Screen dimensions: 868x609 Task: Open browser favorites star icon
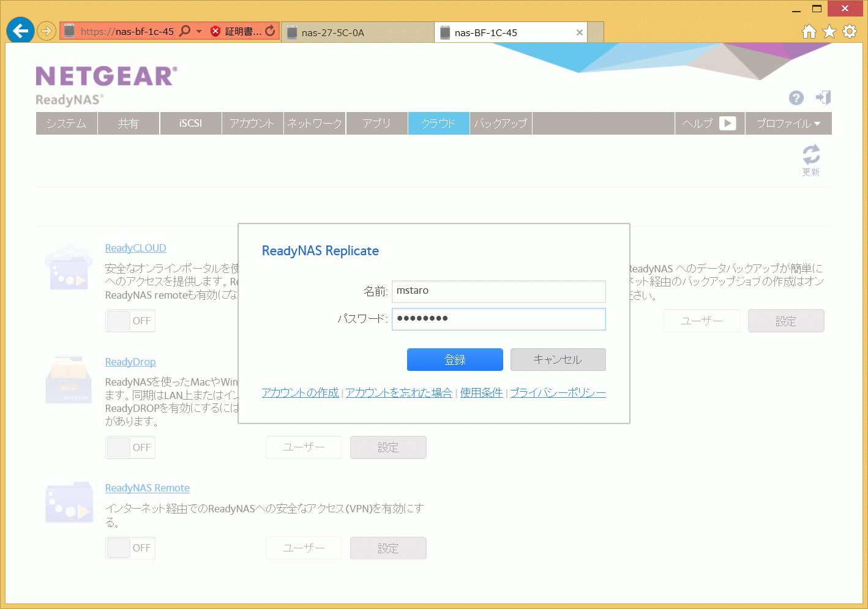tap(829, 31)
